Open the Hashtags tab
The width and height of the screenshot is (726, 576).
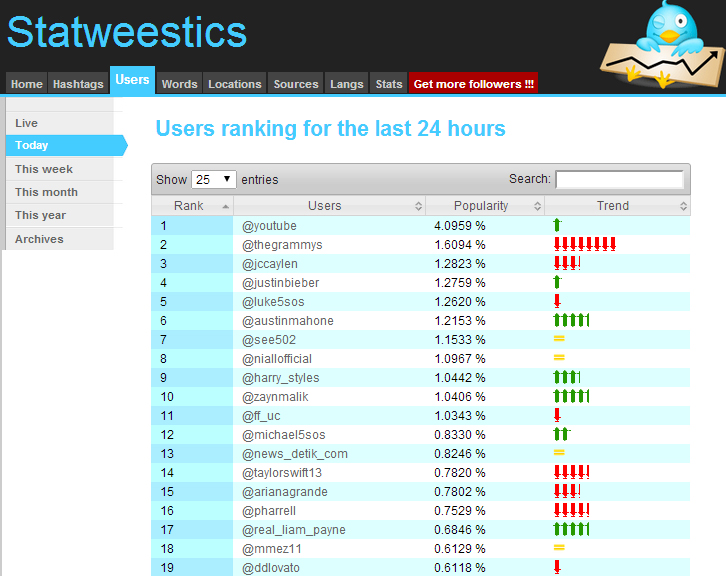pos(78,84)
